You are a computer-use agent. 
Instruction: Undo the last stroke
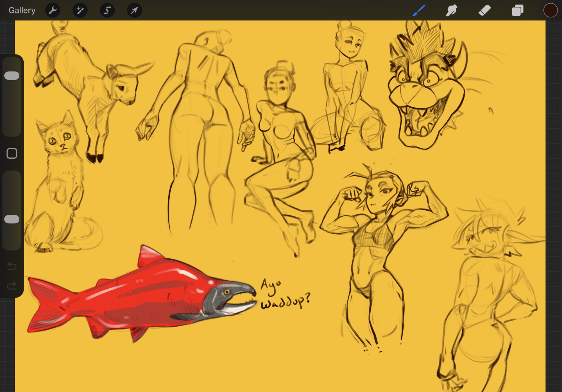[x=12, y=266]
